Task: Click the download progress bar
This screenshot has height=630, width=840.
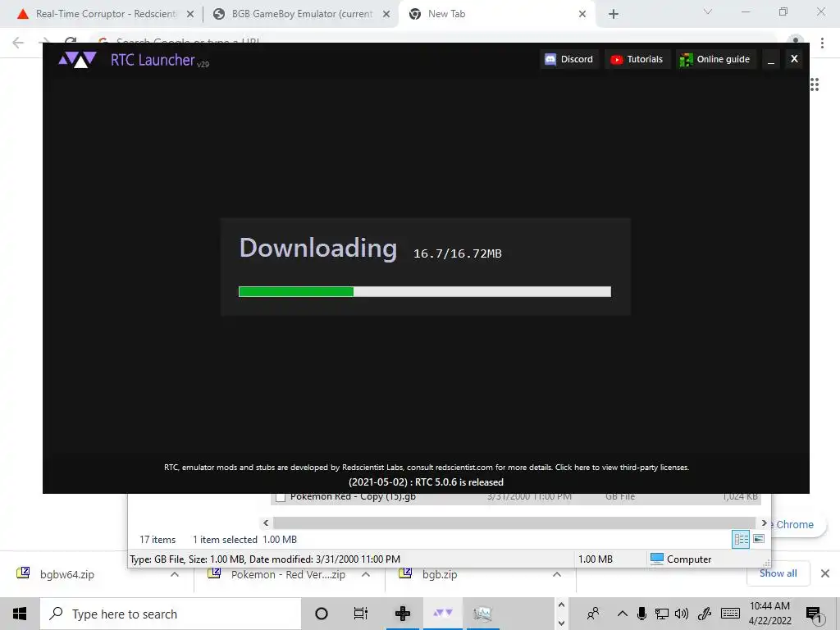Action: click(x=425, y=291)
